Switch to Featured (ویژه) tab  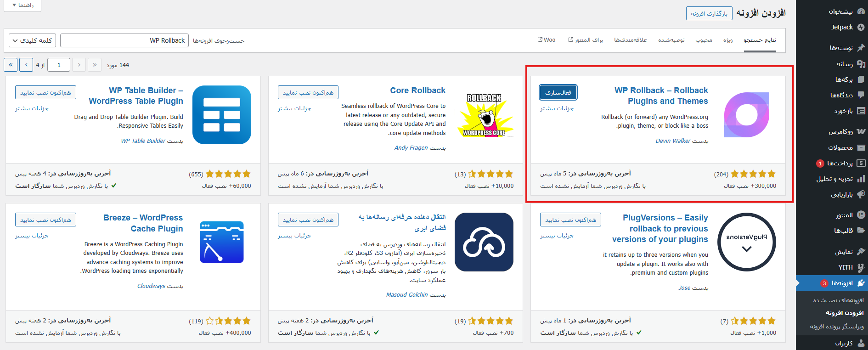point(728,40)
